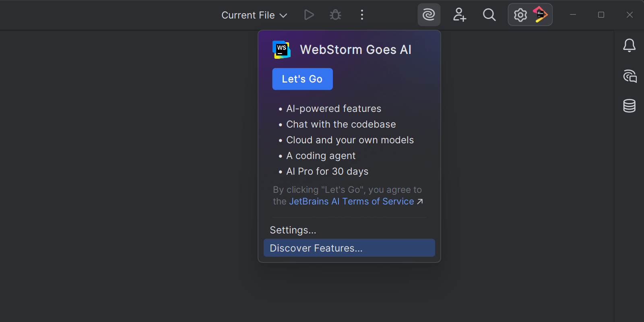The image size is (644, 322).
Task: Show notifications via the bell icon
Action: coord(629,45)
